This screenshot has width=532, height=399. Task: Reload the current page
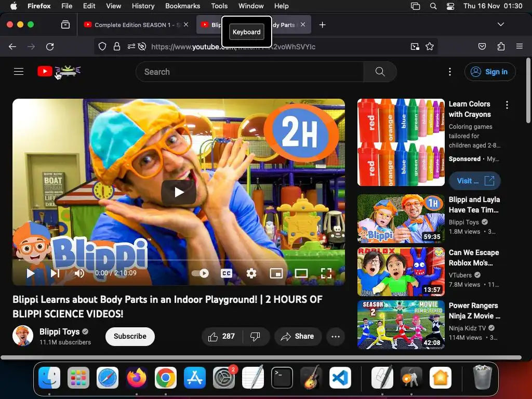coord(50,46)
